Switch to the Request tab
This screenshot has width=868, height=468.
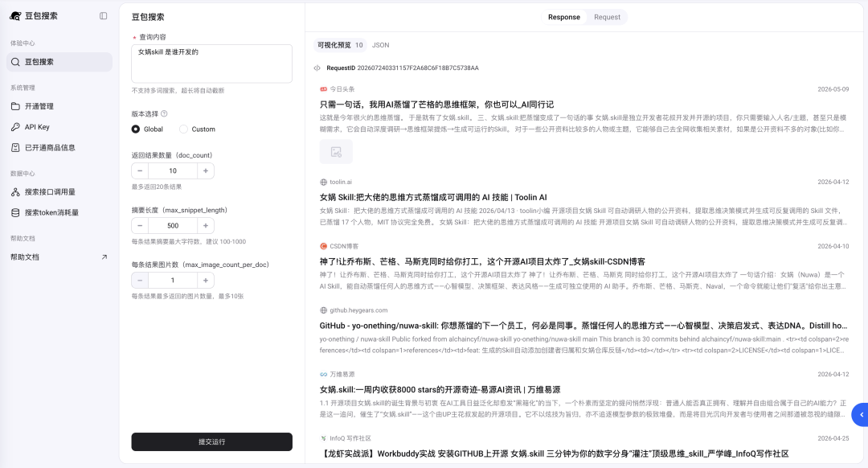pos(607,17)
